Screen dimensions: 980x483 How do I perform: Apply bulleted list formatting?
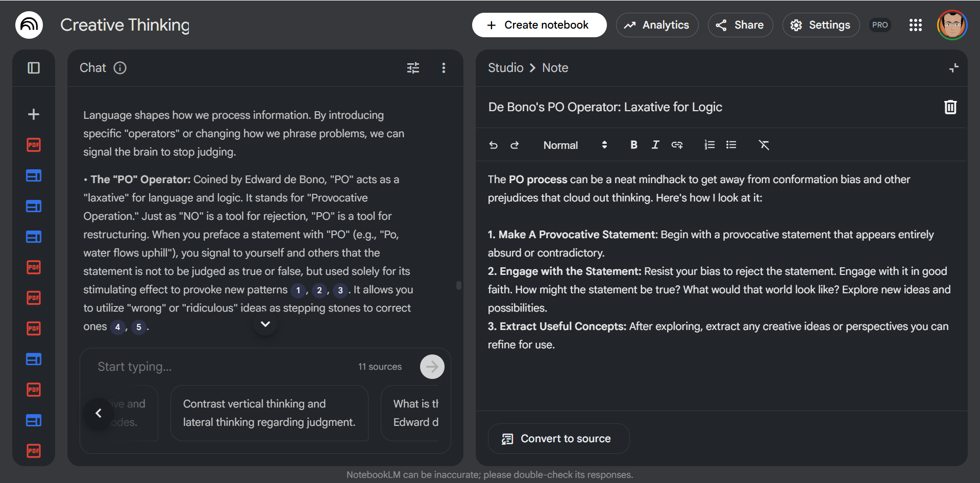(731, 145)
